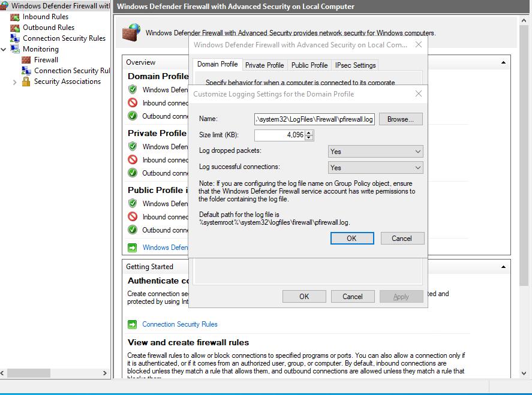Open the Public Profile tab
The height and width of the screenshot is (395, 532).
309,65
